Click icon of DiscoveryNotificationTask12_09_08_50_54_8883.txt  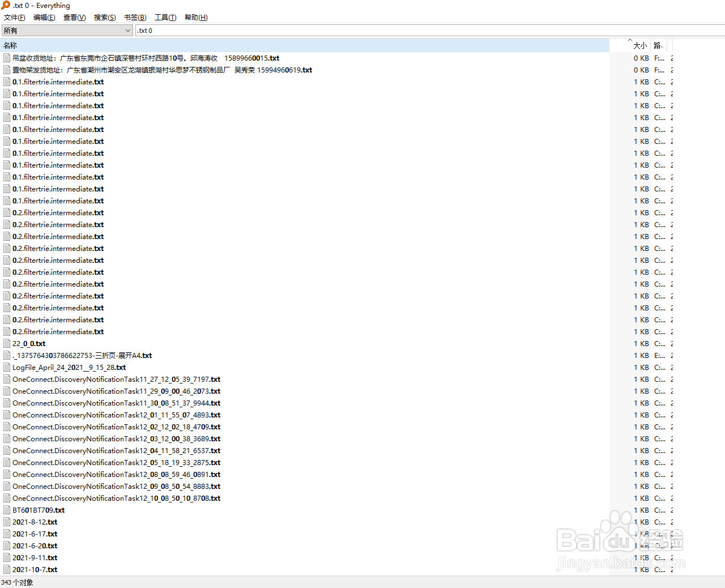point(7,487)
